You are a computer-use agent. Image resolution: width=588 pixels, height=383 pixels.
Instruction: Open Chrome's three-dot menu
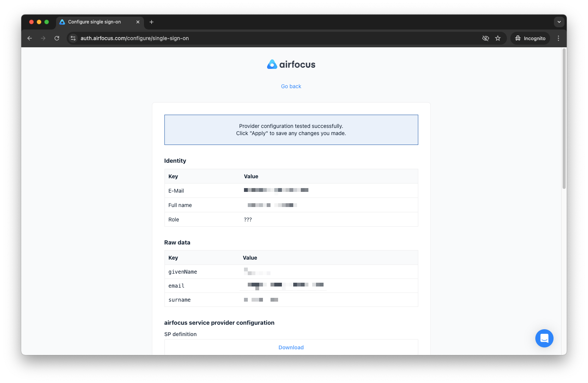[558, 38]
